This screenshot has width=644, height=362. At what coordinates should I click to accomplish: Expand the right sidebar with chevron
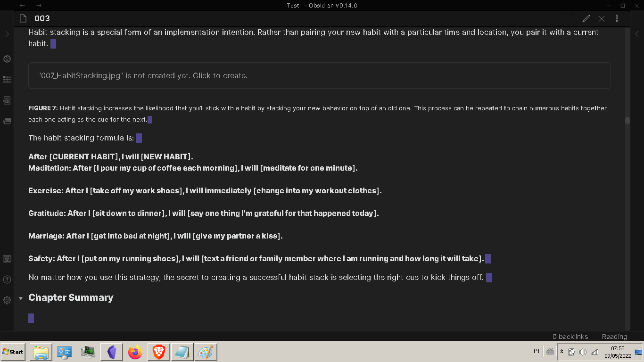point(637,34)
